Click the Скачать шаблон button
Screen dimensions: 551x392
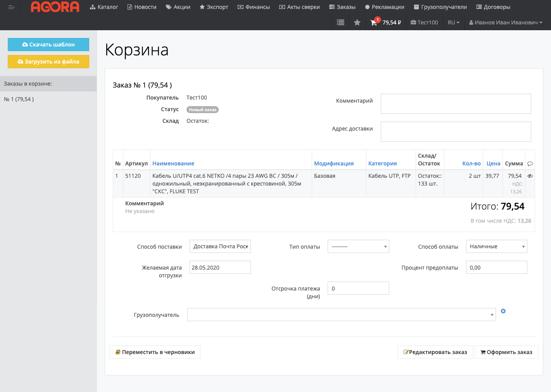coord(48,45)
